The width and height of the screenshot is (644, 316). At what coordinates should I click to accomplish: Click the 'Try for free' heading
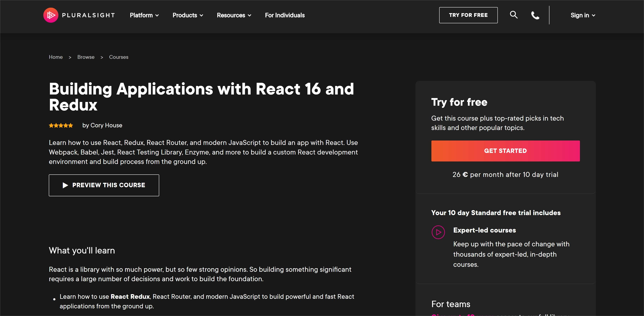[459, 102]
